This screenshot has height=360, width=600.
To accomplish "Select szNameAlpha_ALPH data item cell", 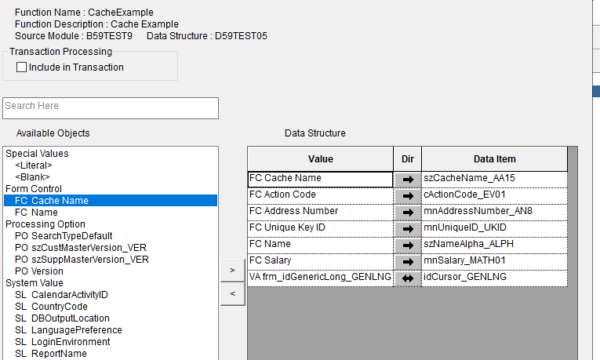I will pos(495,245).
